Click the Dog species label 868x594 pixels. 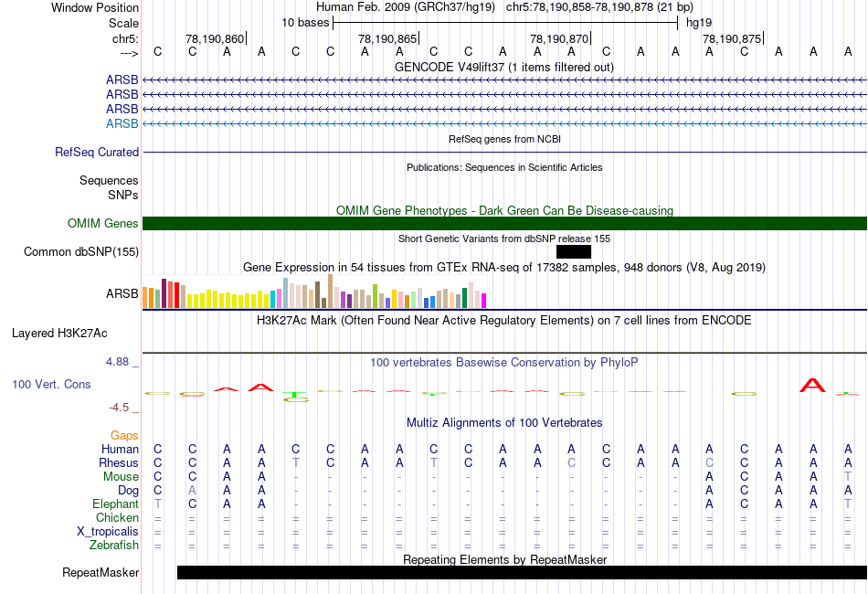point(128,491)
